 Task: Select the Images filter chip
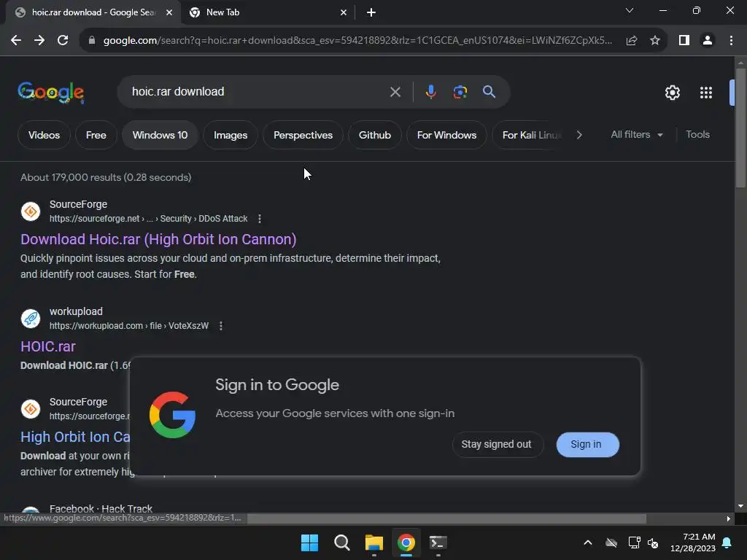coord(231,135)
